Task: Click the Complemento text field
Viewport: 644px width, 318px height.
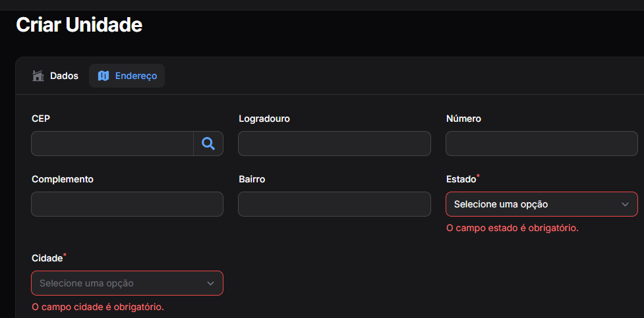Action: click(127, 204)
